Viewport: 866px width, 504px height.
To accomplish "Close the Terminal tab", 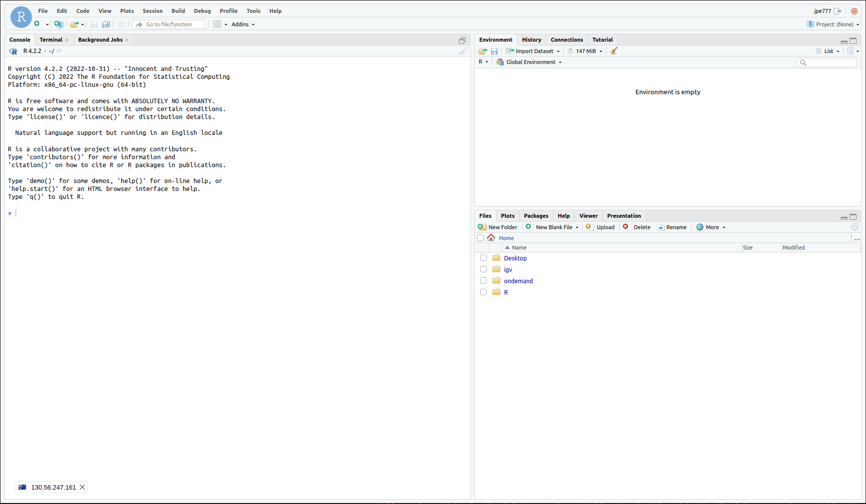I will [x=66, y=40].
